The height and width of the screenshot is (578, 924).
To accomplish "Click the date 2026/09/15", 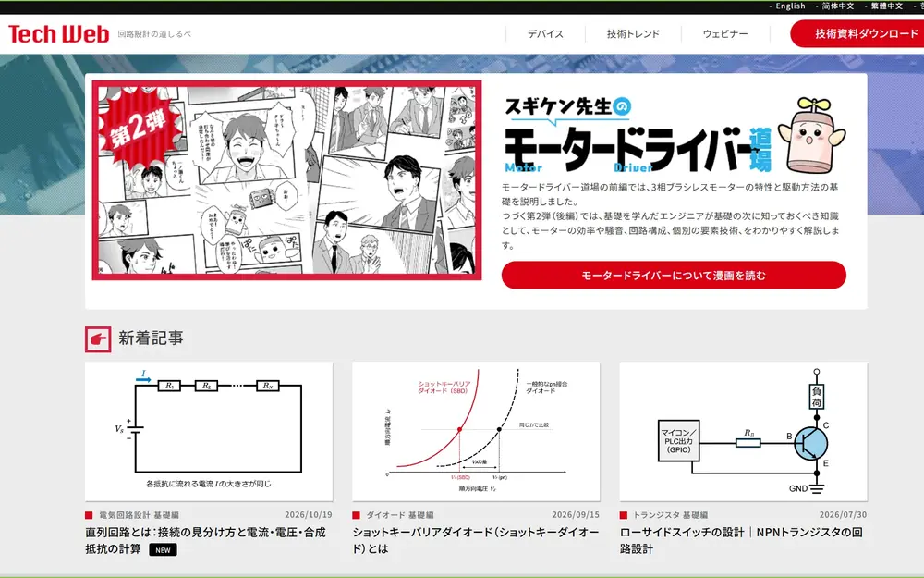I will pyautogui.click(x=576, y=515).
